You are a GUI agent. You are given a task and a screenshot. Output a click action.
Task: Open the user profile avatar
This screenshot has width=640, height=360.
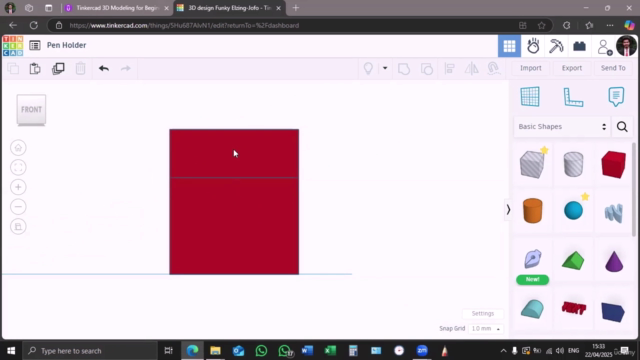coord(626,46)
